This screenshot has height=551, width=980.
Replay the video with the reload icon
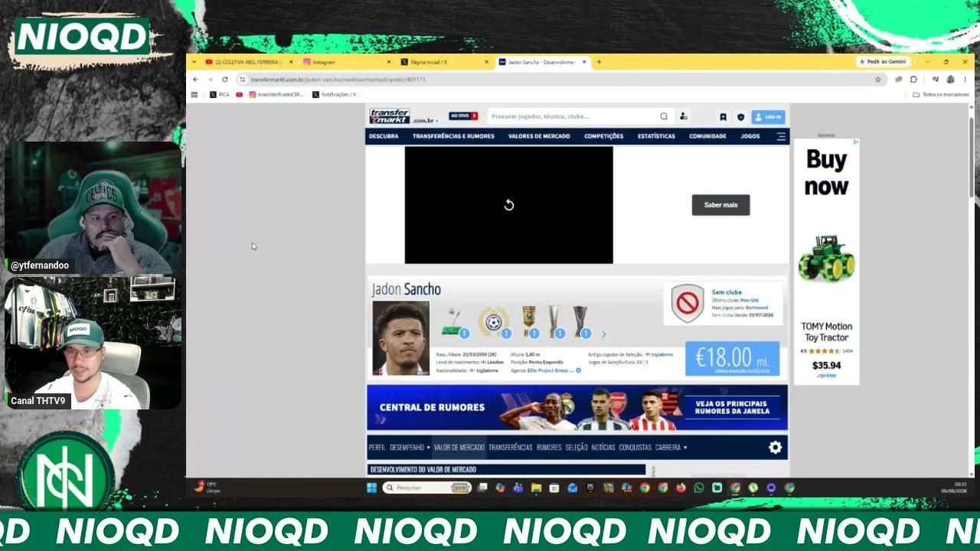click(509, 205)
